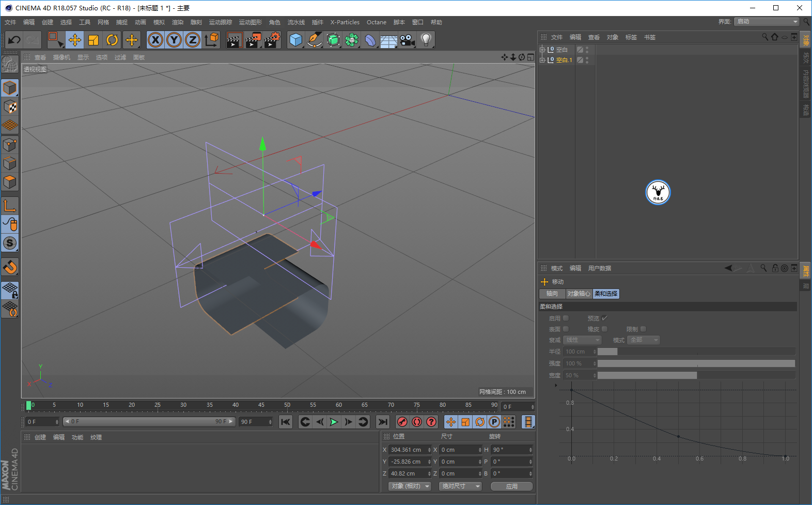The width and height of the screenshot is (812, 505).
Task: Switch to the 轴向 tab
Action: 552,294
